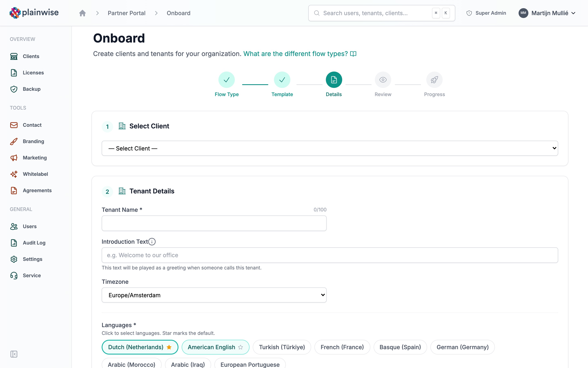Open the Martijn Mullié user menu

pos(547,13)
